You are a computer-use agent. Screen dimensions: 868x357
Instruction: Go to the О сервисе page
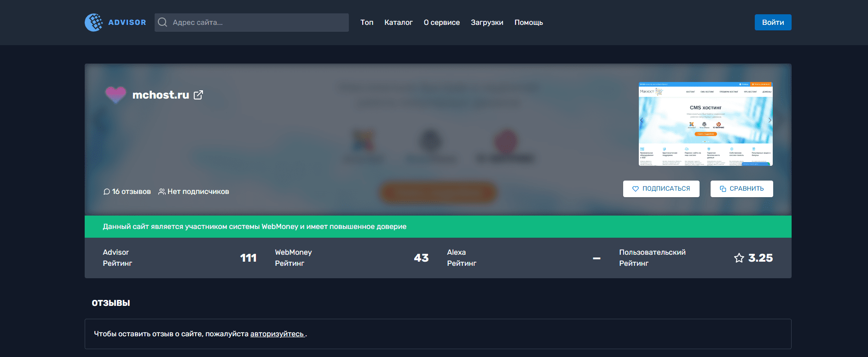pos(442,23)
